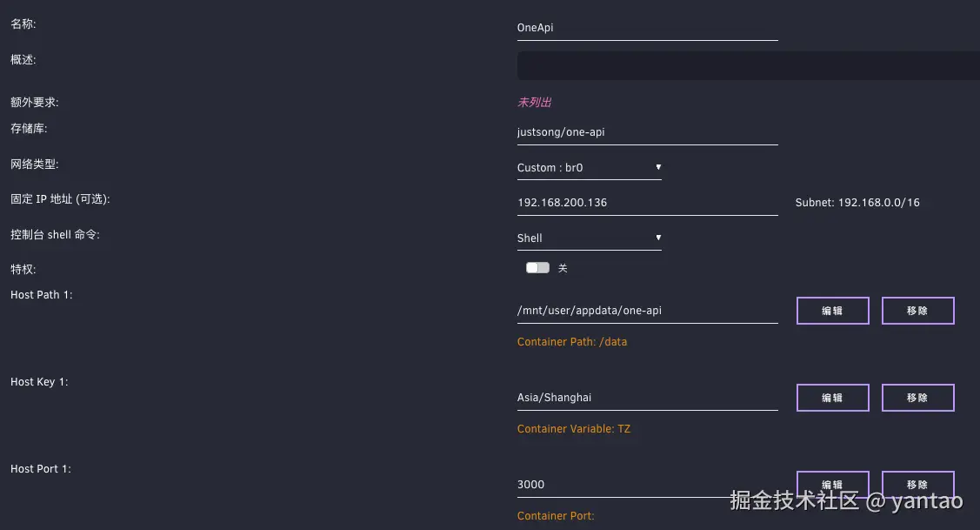Expand the 控制台 shell 命令 dropdown
This screenshot has width=980, height=530.
pyautogui.click(x=589, y=238)
